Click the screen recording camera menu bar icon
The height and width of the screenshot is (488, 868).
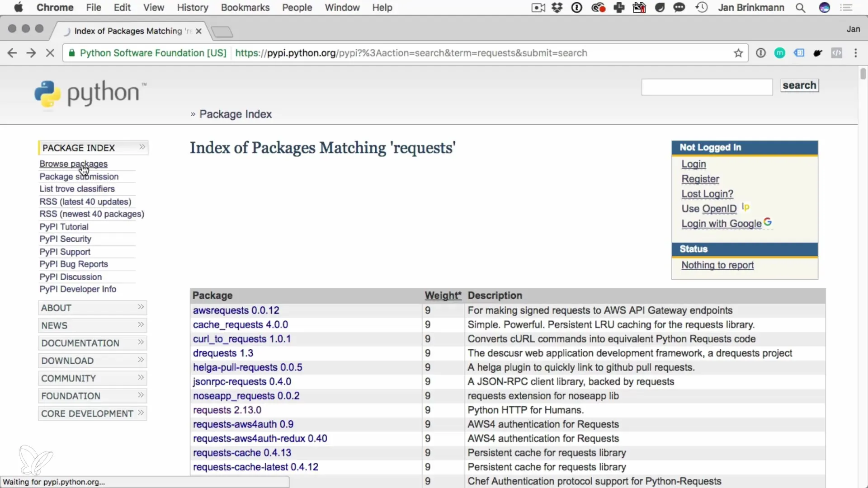(x=538, y=8)
